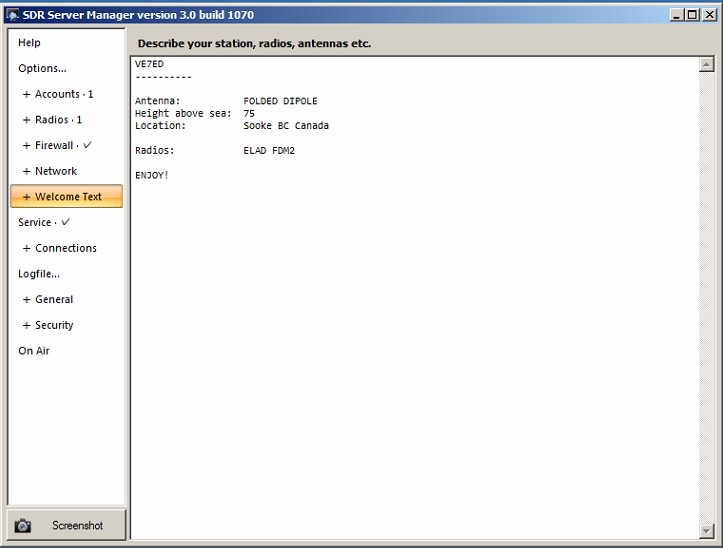Viewport: 723px width, 548px height.
Task: Open the Service section
Action: point(43,222)
